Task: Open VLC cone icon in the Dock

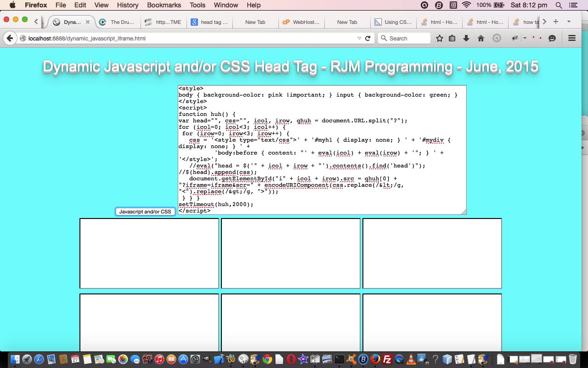Action: [411, 359]
